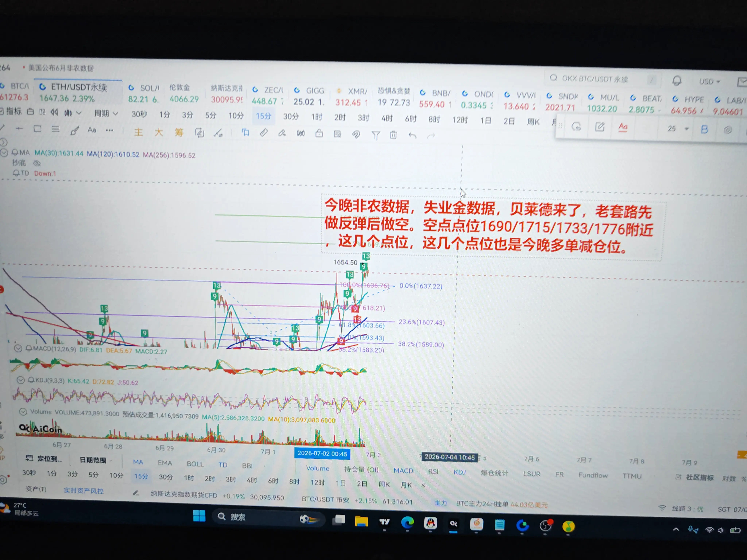Toggle the LSUR sub indicator
The height and width of the screenshot is (560, 747).
(532, 474)
